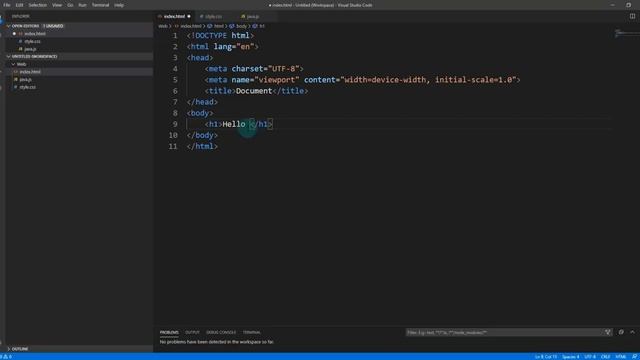This screenshot has width=640, height=360.
Task: Restore the window via title bar button
Action: coord(629,5)
